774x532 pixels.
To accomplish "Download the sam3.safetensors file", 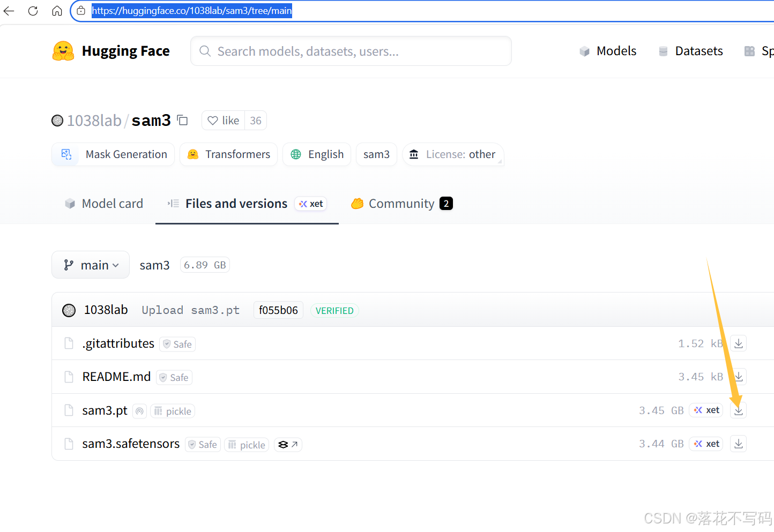I will click(x=739, y=444).
